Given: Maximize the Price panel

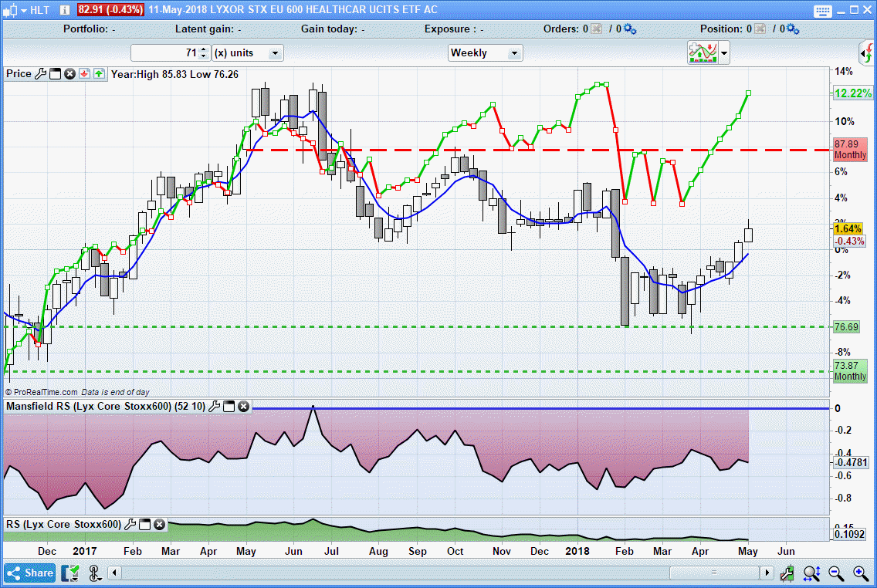Looking at the screenshot, I should pyautogui.click(x=55, y=74).
